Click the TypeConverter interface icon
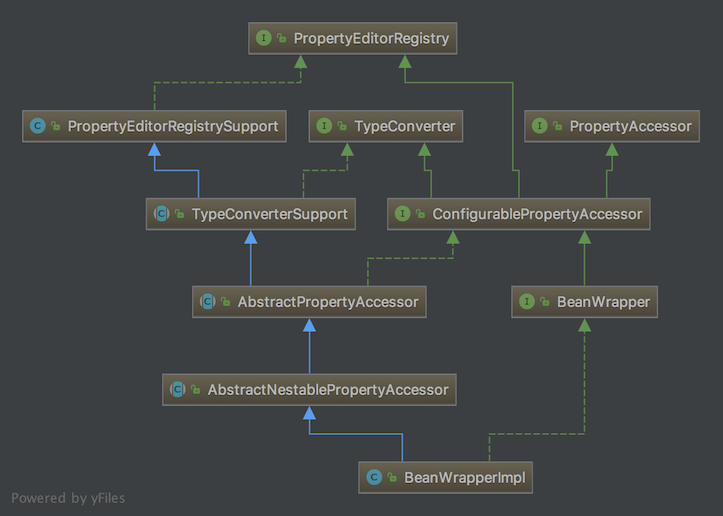 (325, 126)
